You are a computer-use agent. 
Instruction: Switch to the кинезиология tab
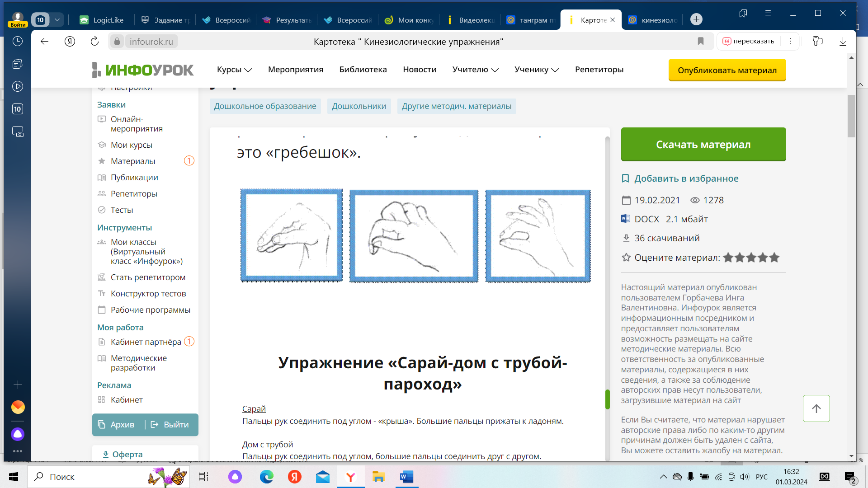653,20
